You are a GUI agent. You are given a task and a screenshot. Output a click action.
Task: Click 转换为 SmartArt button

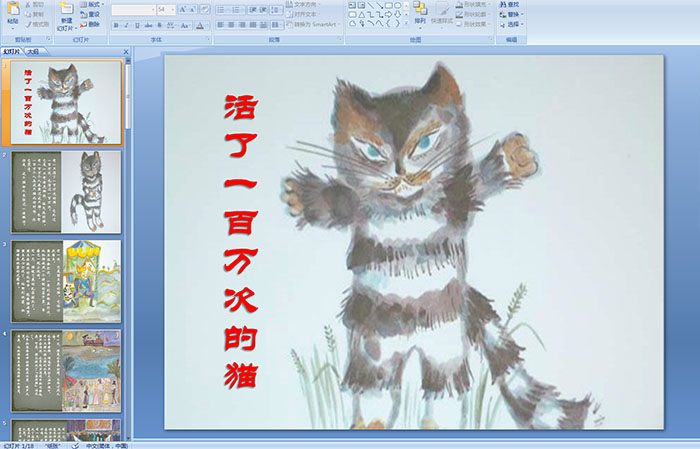click(313, 25)
